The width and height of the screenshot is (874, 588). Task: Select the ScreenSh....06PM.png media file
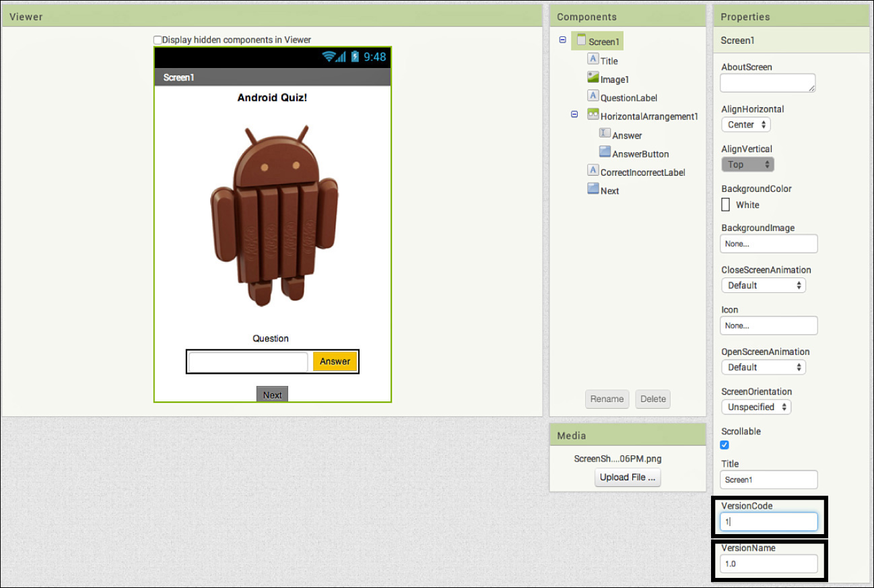click(617, 459)
